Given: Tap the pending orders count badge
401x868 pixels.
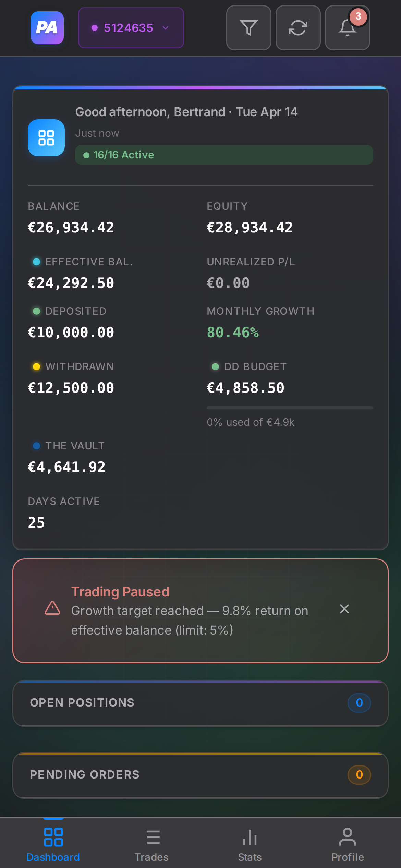Looking at the screenshot, I should click(x=359, y=775).
